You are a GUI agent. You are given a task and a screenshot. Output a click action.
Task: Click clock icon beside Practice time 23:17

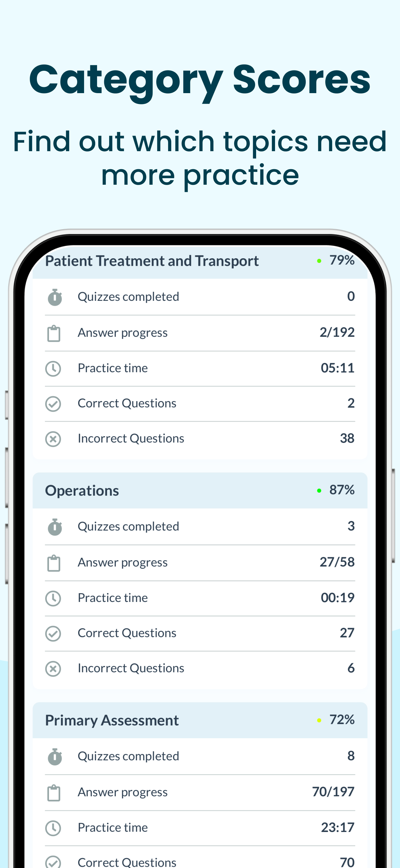(x=53, y=828)
